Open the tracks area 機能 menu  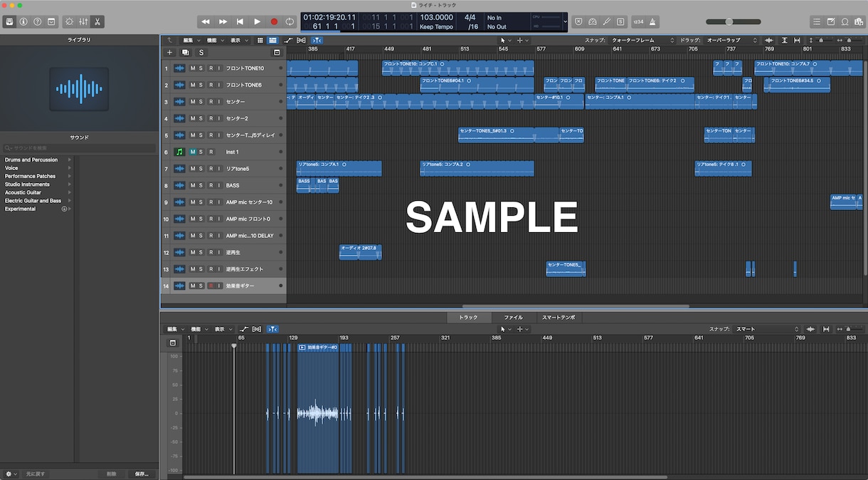coord(215,41)
